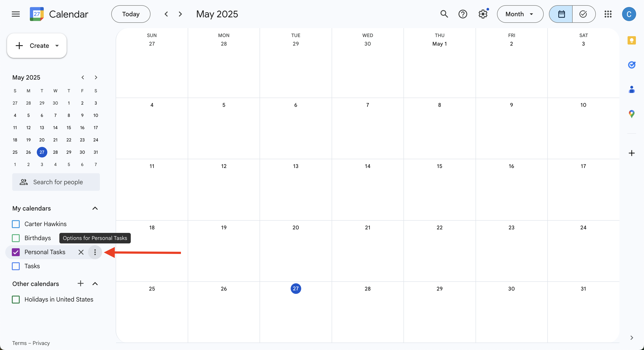Previous month arrow in mini calendar
644x350 pixels.
[x=83, y=77]
